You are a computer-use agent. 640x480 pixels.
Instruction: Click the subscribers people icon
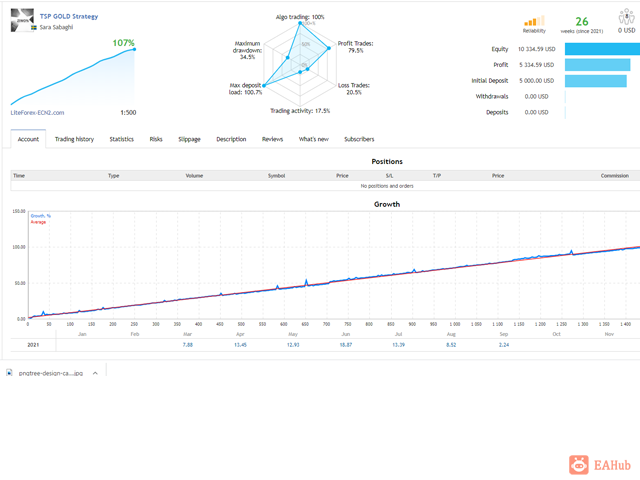pos(626,17)
